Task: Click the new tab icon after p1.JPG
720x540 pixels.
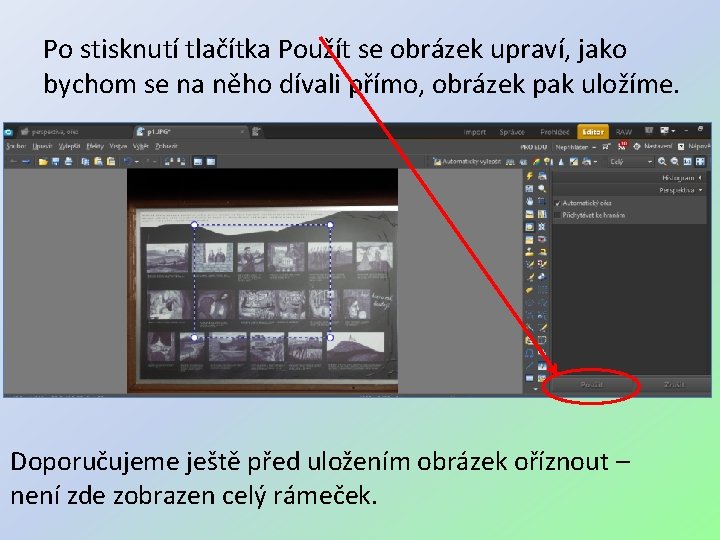Action: [x=256, y=132]
